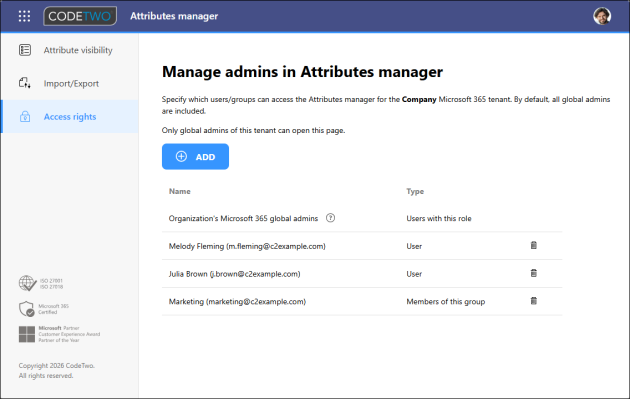This screenshot has width=630, height=399.
Task: Click the CodeTwo logo
Action: point(80,16)
